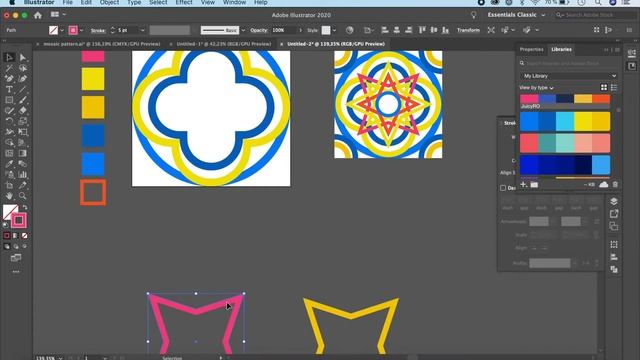Switch to Libraries list view

coord(614,87)
